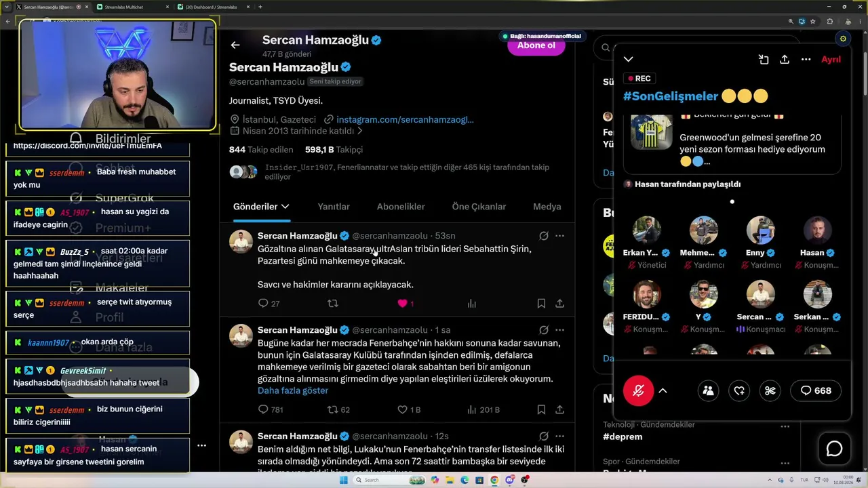Open the 668 comments in the Space
This screenshot has height=488, width=868.
[x=816, y=390]
